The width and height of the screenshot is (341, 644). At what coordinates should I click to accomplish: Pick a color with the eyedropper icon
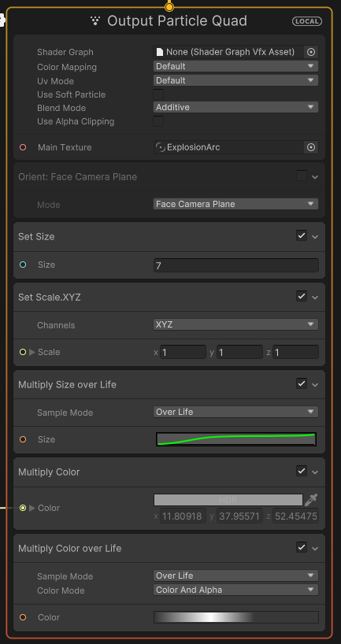(x=311, y=500)
